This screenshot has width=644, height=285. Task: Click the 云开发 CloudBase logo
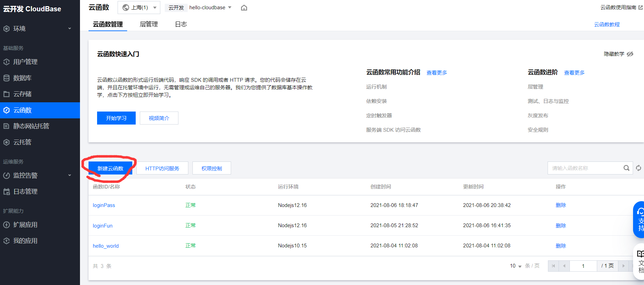32,9
